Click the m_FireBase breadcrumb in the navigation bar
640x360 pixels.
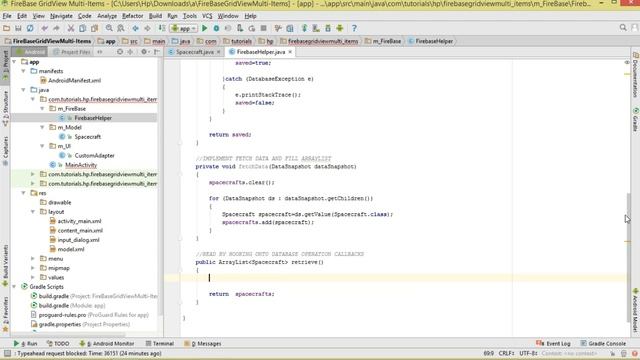point(383,41)
